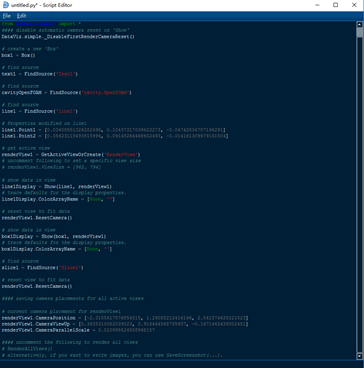364x368 pixels.
Task: Maximize the Script Editor window
Action: [x=336, y=5]
